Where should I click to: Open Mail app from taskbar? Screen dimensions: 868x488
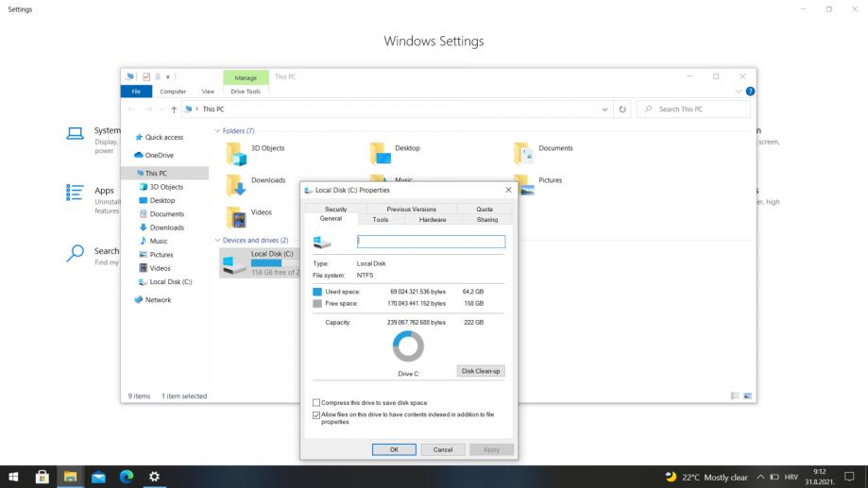point(98,477)
